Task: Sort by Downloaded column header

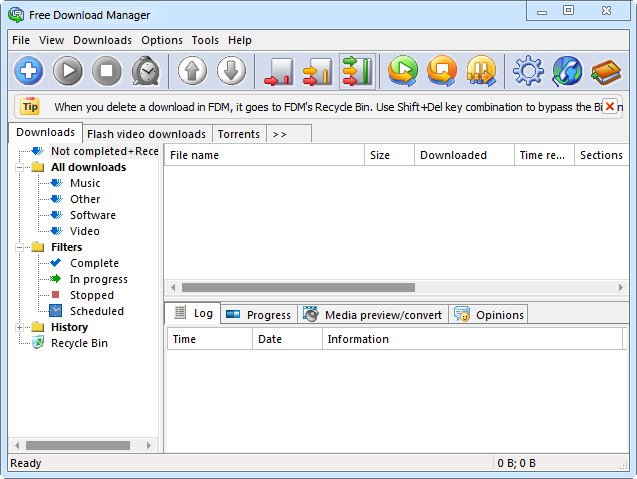Action: point(464,155)
